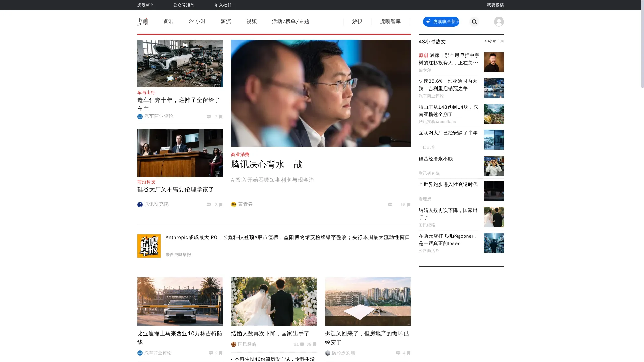This screenshot has height=362, width=644.
Task: Open 硅谷大厂又不需要伦理学家了 headline
Action: (x=175, y=190)
